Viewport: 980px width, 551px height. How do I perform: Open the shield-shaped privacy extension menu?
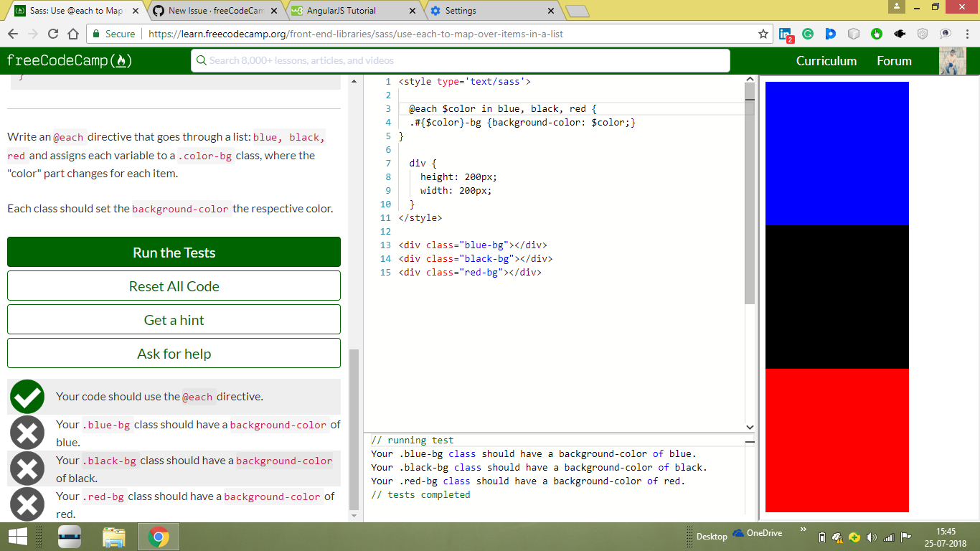point(921,33)
